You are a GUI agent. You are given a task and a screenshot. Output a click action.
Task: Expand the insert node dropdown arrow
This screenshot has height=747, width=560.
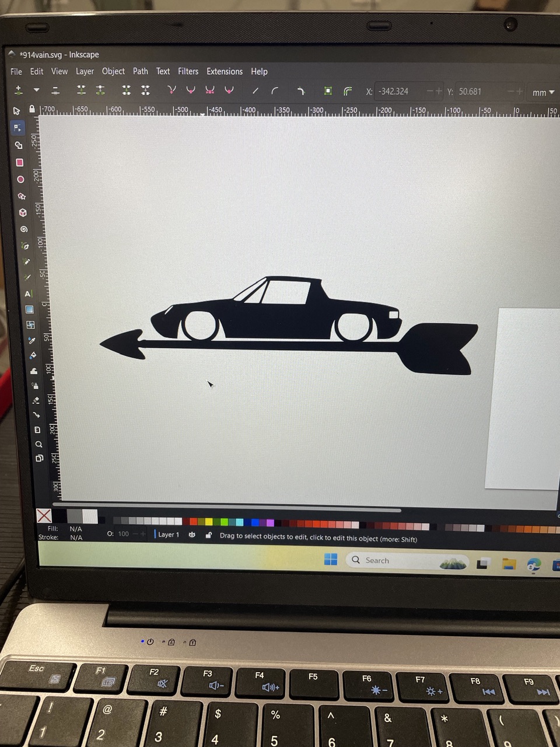[36, 90]
